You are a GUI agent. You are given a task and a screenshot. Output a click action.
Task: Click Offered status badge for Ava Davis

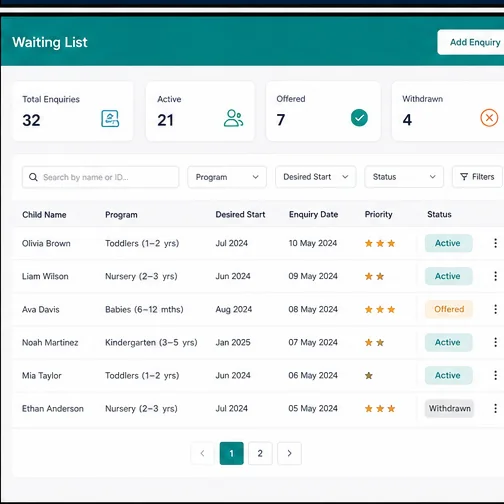(x=449, y=309)
